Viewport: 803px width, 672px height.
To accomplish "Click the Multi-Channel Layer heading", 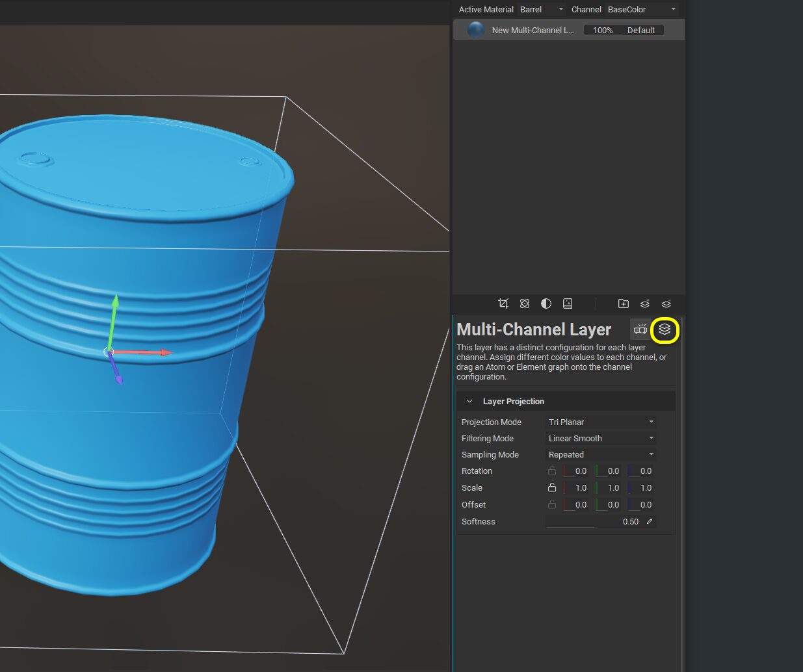I will pos(534,330).
